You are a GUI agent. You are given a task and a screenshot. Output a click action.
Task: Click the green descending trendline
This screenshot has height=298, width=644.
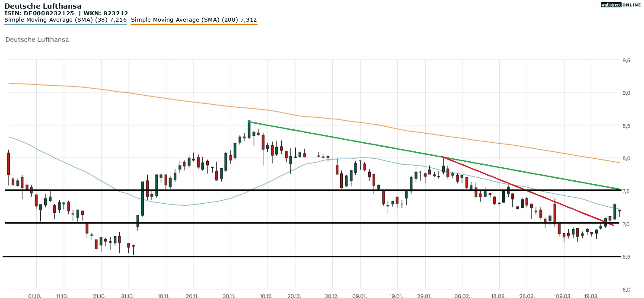346,139
